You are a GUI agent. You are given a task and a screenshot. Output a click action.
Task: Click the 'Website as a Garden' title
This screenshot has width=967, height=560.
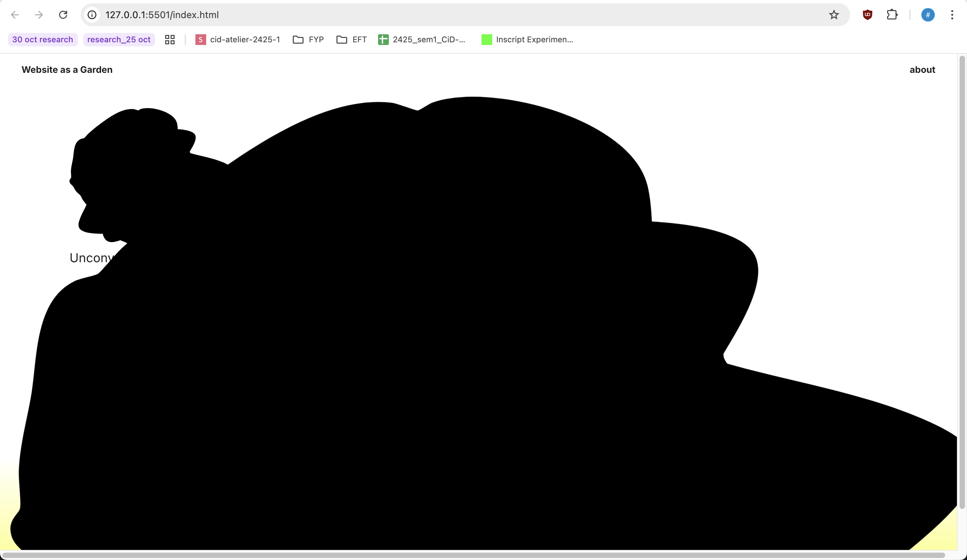pos(67,70)
